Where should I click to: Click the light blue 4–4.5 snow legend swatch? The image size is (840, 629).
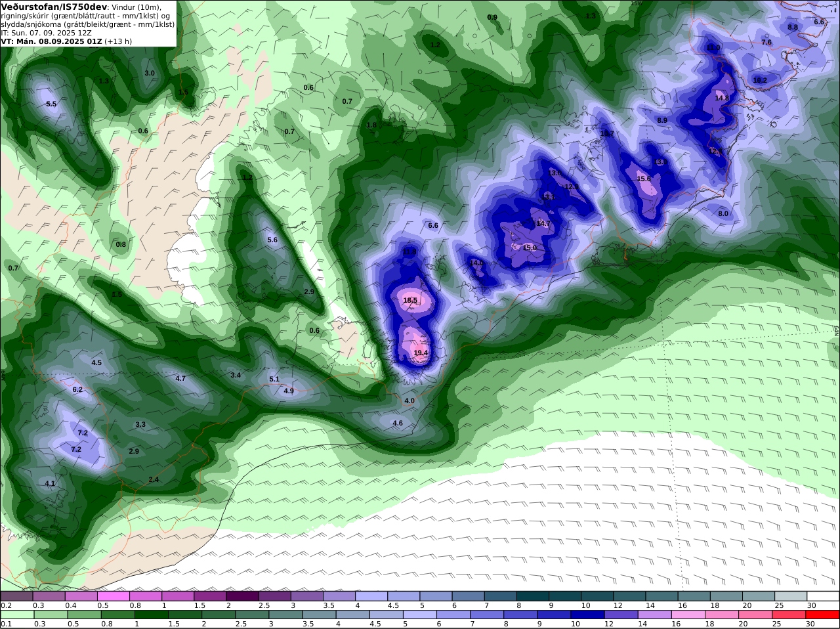(x=373, y=596)
